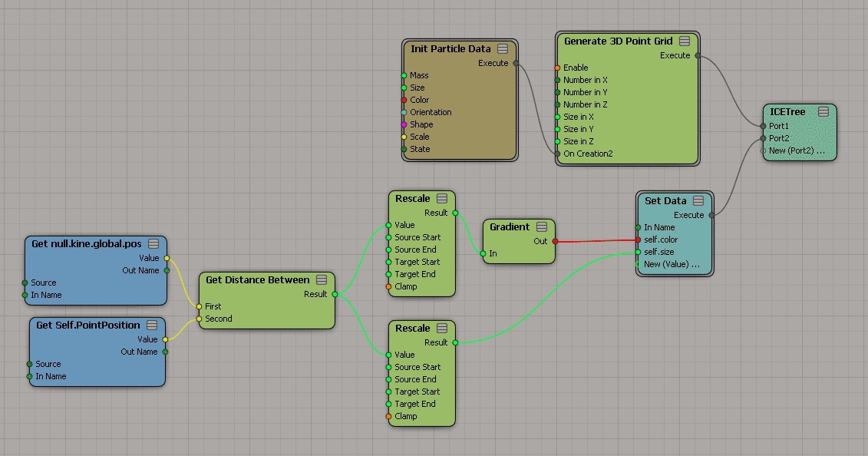Image resolution: width=868 pixels, height=456 pixels.
Task: Click Value output port of Get null.kine.global.pos
Action: 167,259
